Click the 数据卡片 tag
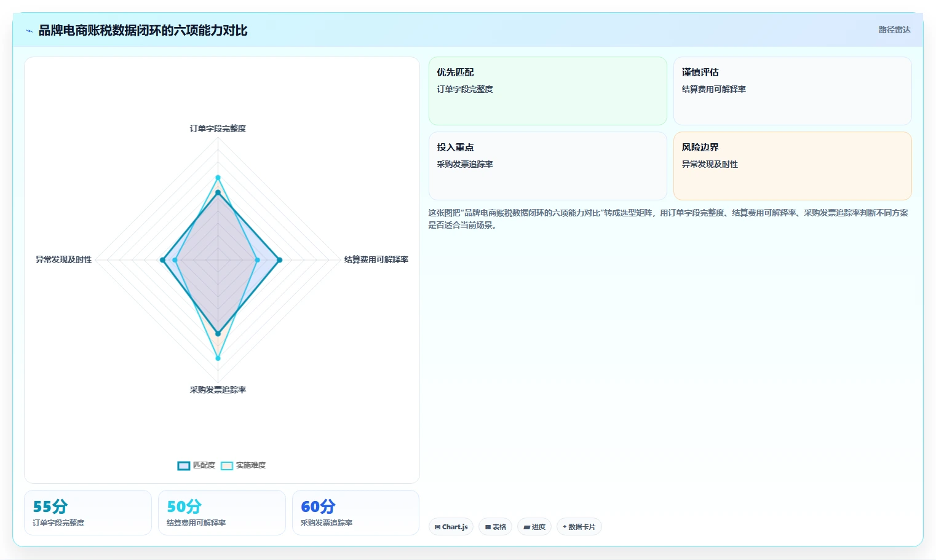 (x=579, y=527)
